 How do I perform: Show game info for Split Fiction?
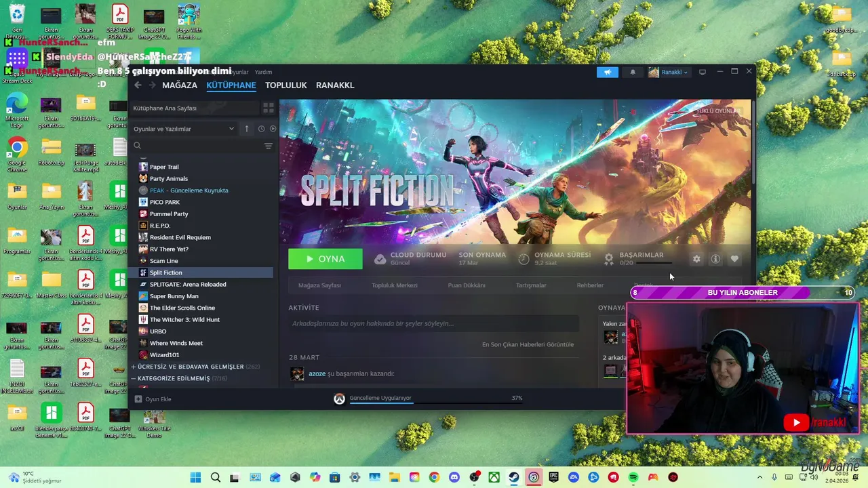pyautogui.click(x=715, y=259)
